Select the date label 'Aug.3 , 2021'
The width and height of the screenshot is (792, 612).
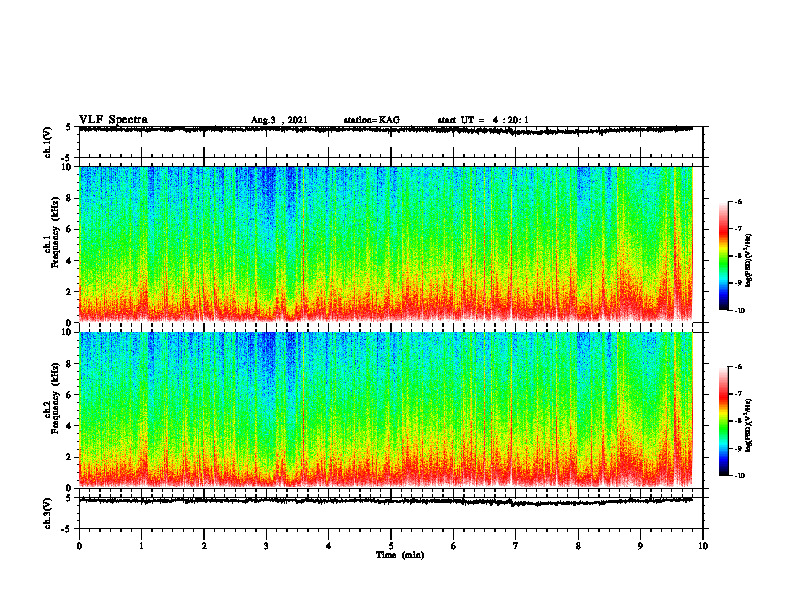[x=279, y=120]
